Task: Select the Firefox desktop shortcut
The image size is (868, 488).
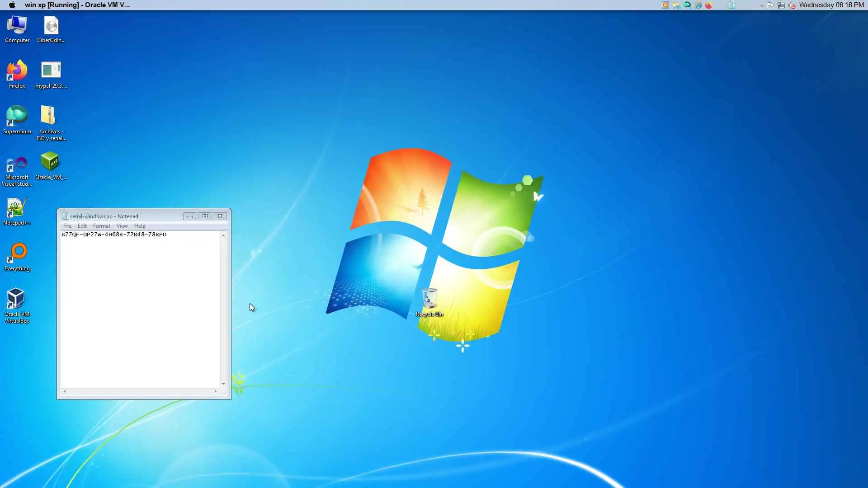Action: tap(17, 72)
